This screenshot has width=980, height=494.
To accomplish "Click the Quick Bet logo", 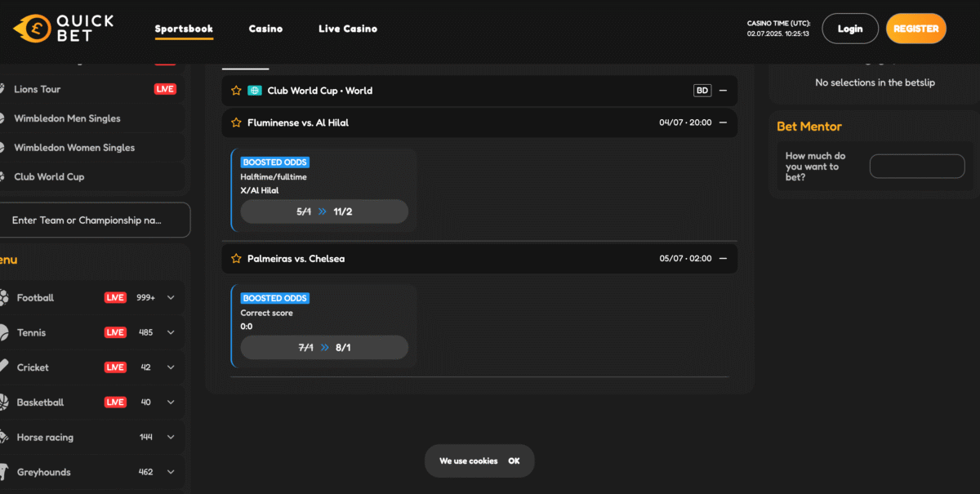I will coord(64,28).
